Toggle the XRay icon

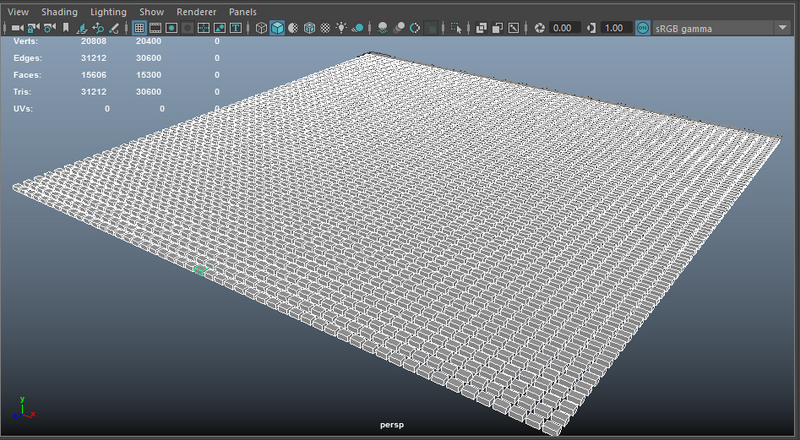(x=481, y=28)
